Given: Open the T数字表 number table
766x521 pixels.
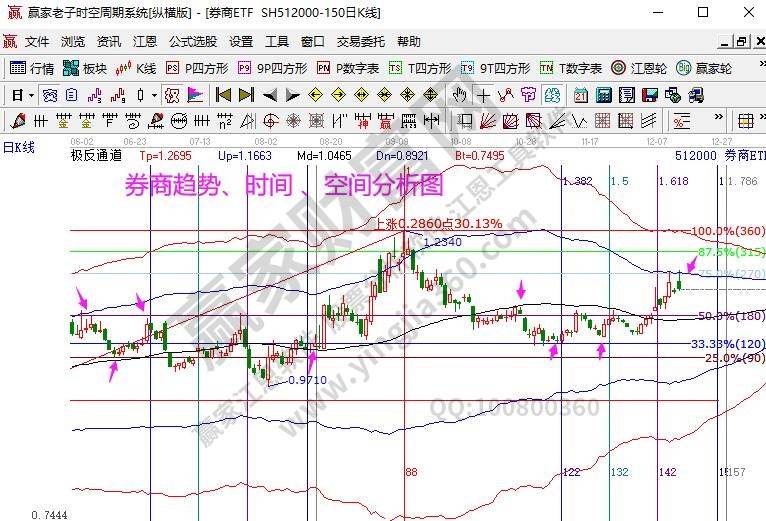Looking at the screenshot, I should [x=570, y=68].
